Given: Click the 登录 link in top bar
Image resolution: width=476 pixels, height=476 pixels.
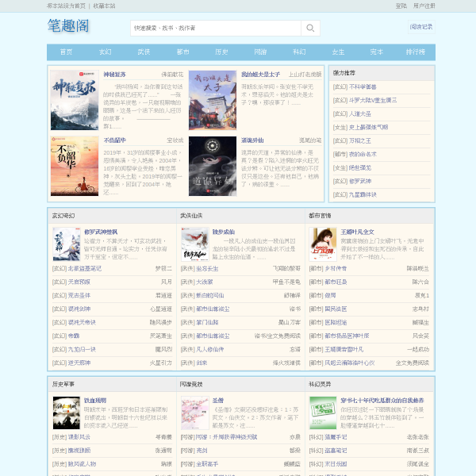Looking at the screenshot, I should [x=401, y=6].
